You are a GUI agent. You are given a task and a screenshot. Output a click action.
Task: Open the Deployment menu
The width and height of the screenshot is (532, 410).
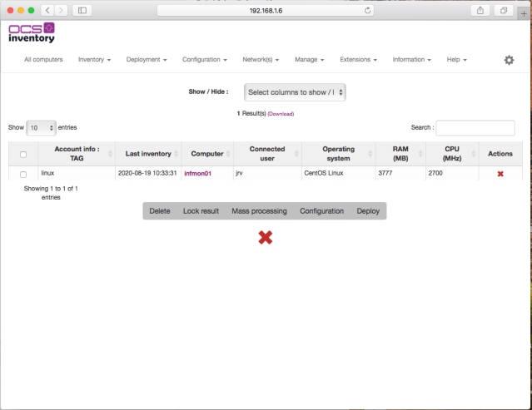(147, 60)
